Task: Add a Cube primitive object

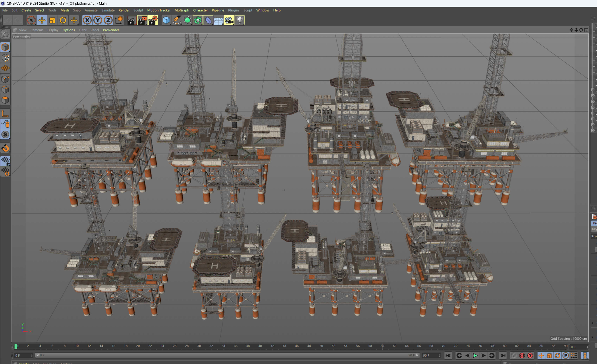Action: coord(166,20)
